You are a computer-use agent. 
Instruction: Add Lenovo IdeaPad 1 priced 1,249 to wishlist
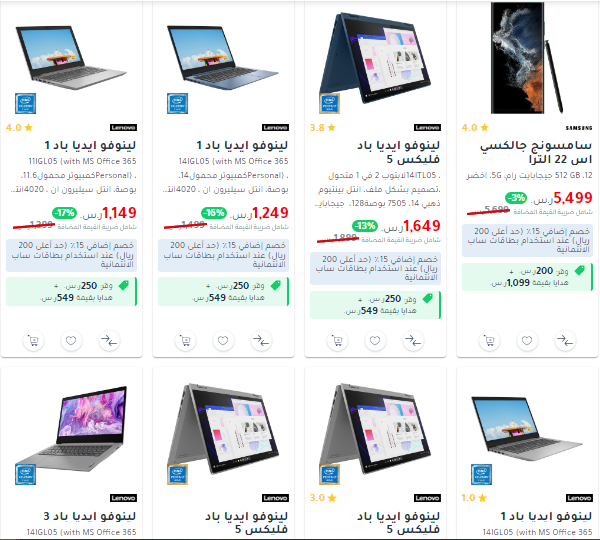223,341
